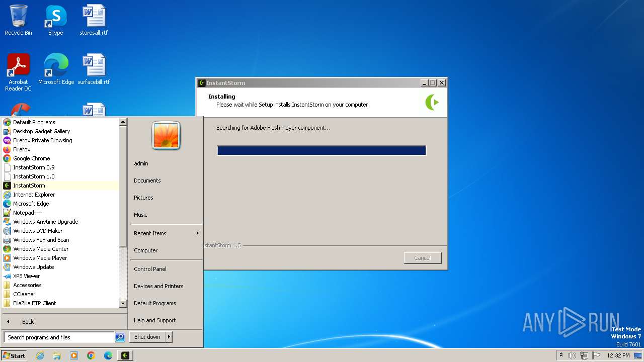644x362 pixels.
Task: Open Windows Fax and Scan
Action: click(60, 240)
